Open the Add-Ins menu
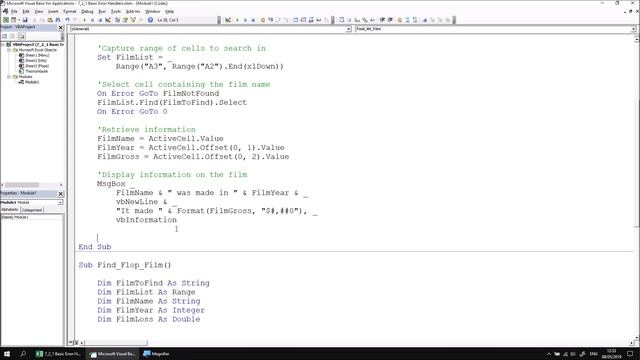Image resolution: width=640 pixels, height=360 pixels. coord(133,11)
